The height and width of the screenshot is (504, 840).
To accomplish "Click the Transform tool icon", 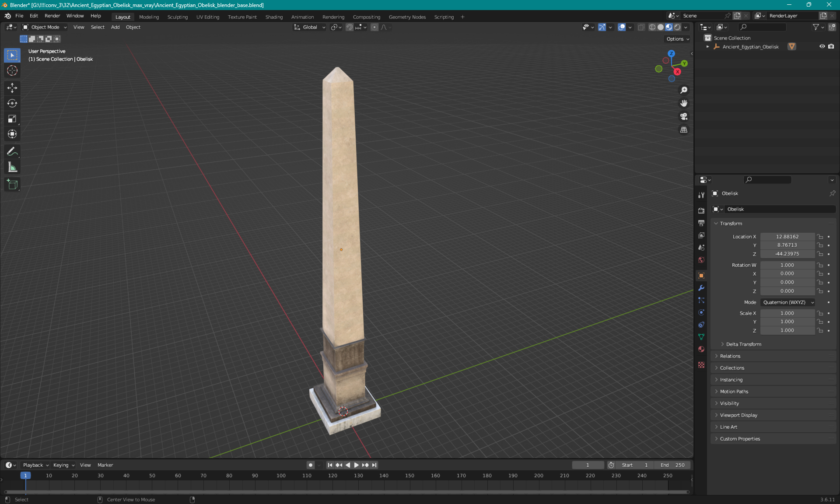I will (x=13, y=134).
